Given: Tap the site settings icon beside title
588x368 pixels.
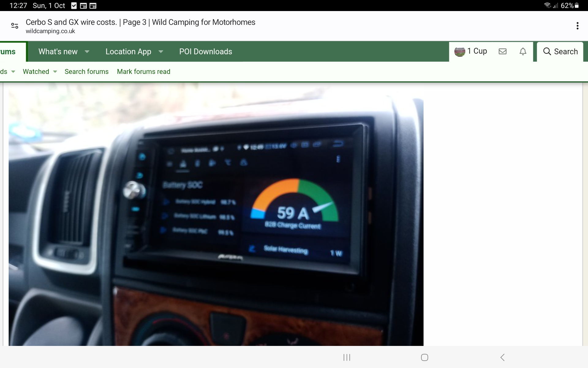Looking at the screenshot, I should (x=15, y=26).
